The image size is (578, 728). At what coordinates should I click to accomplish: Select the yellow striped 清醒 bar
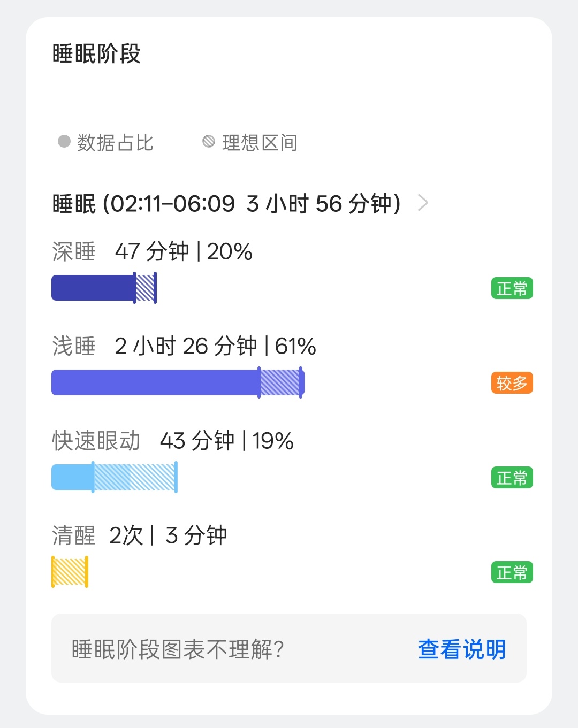click(70, 572)
